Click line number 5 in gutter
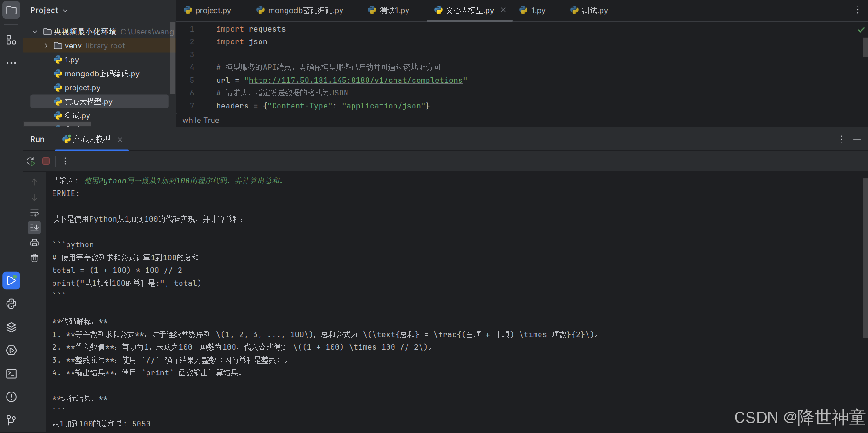The width and height of the screenshot is (868, 433). [x=192, y=80]
